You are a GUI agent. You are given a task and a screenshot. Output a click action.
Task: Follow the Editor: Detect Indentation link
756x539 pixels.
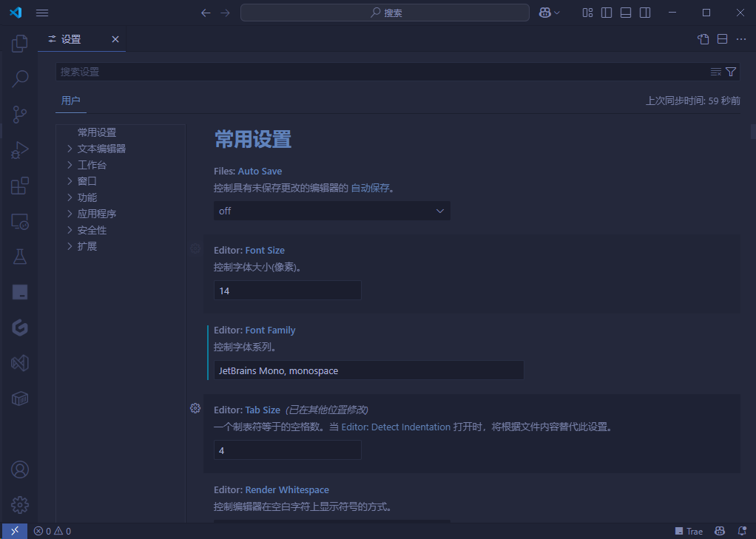(396, 427)
